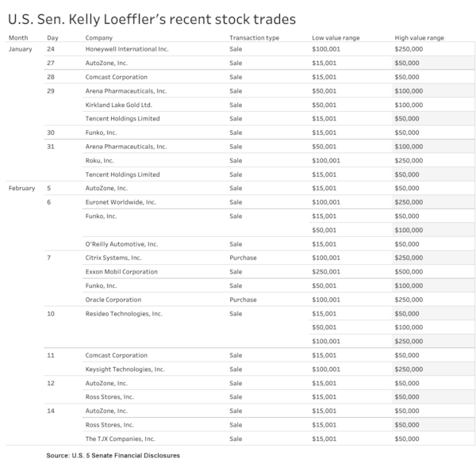This screenshot has width=476, height=471.
Task: Click the Euronet Worldwide, Inc. entry
Action: pyautogui.click(x=121, y=202)
